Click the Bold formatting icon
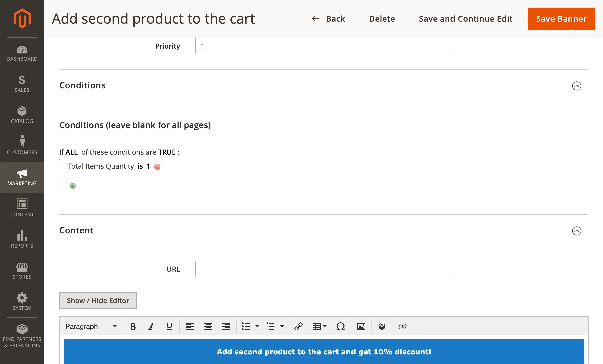Viewport: 603px width, 364px height. click(133, 326)
